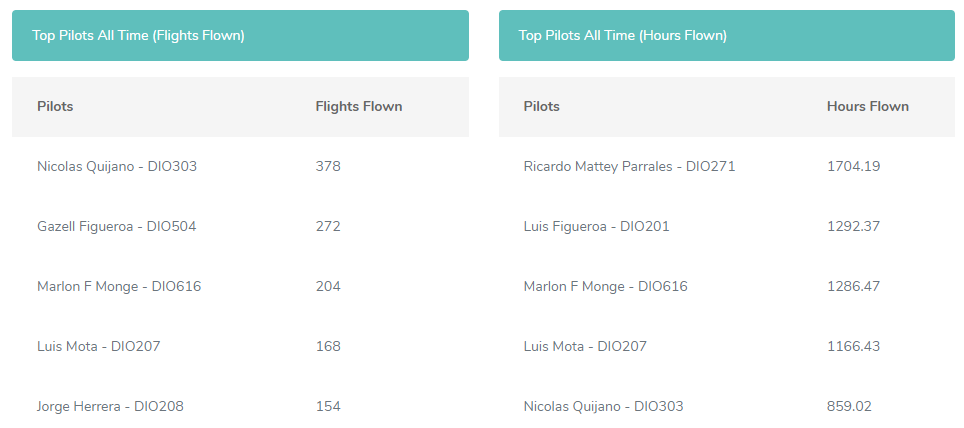Click the 272 flights flown value
The image size is (964, 428).
(x=328, y=226)
